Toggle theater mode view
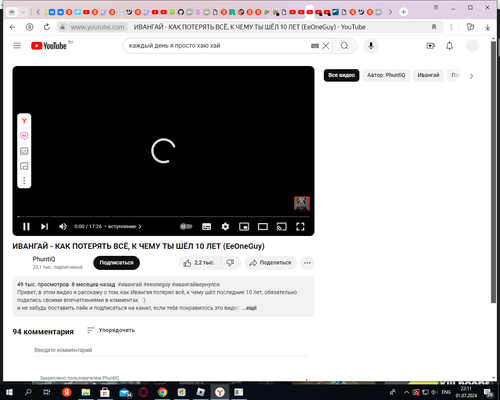Viewport: 500px width, 400px height. 263,227
